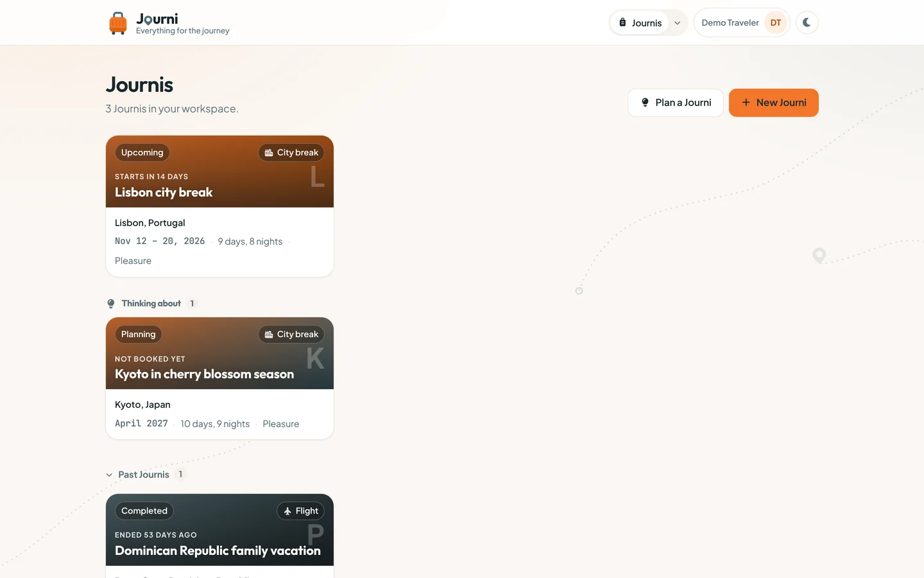Click the Thinking about lightbulb icon
Image resolution: width=924 pixels, height=578 pixels.
(111, 304)
